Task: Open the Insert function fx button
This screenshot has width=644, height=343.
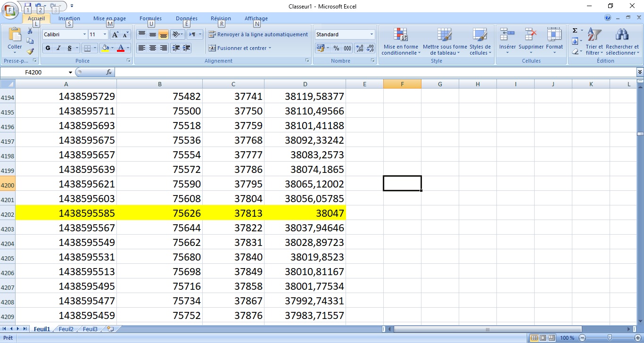Action: (109, 72)
